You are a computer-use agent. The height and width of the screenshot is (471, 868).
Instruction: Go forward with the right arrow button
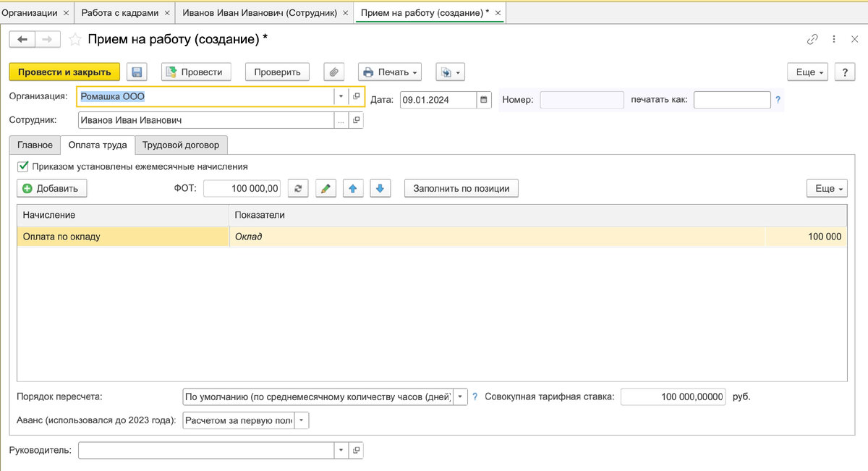coord(46,40)
